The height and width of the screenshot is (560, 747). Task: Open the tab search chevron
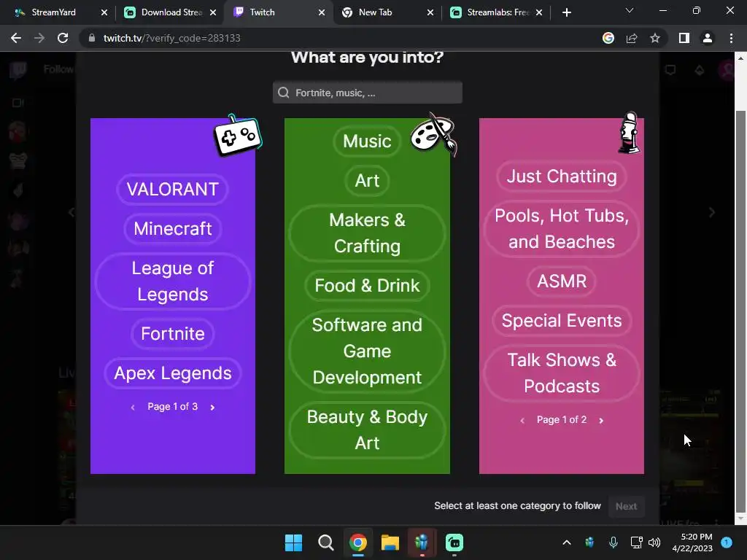coord(630,10)
